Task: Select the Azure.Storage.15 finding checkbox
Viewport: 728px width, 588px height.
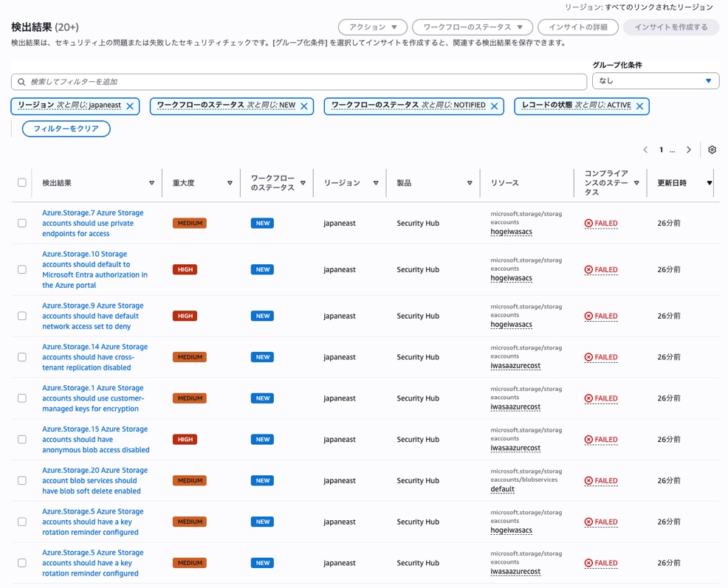Action: pyautogui.click(x=22, y=440)
